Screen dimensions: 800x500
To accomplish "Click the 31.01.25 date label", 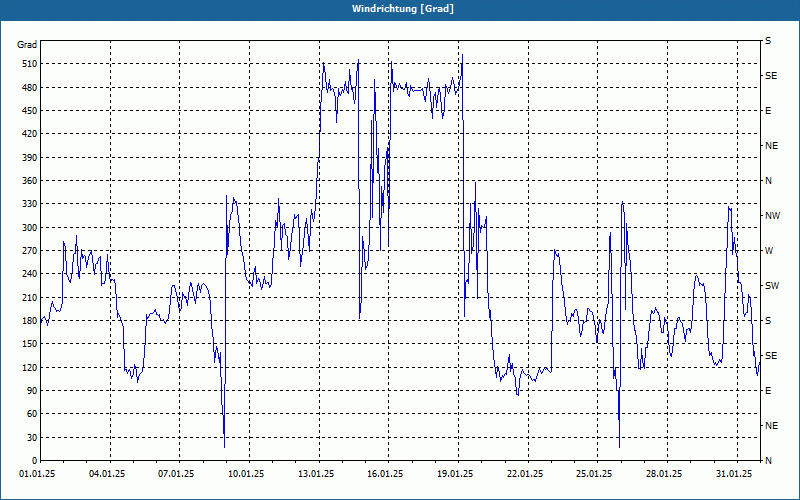I will tap(734, 474).
